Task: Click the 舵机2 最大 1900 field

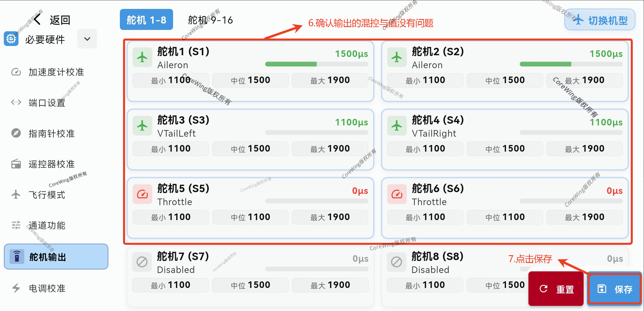Action: point(584,80)
